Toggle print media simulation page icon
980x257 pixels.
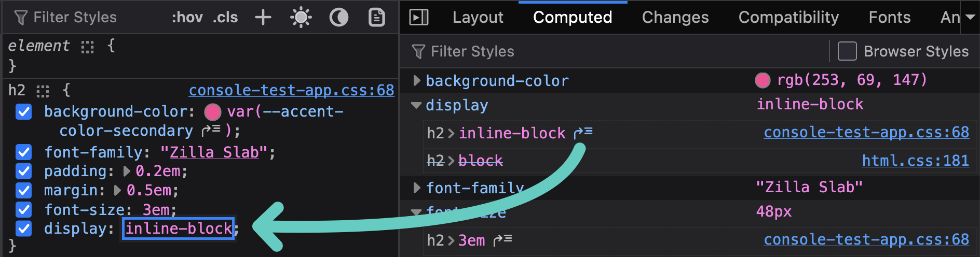coord(377,18)
